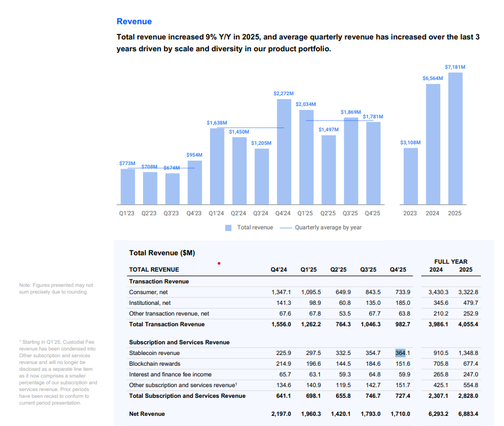Click the $7,181M data label
This screenshot has width=504, height=426.
455,67
